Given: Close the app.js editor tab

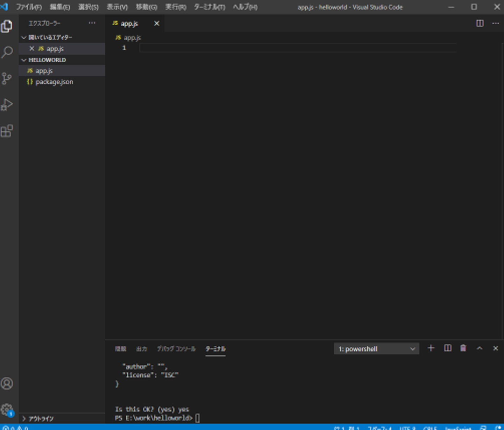Looking at the screenshot, I should 157,23.
